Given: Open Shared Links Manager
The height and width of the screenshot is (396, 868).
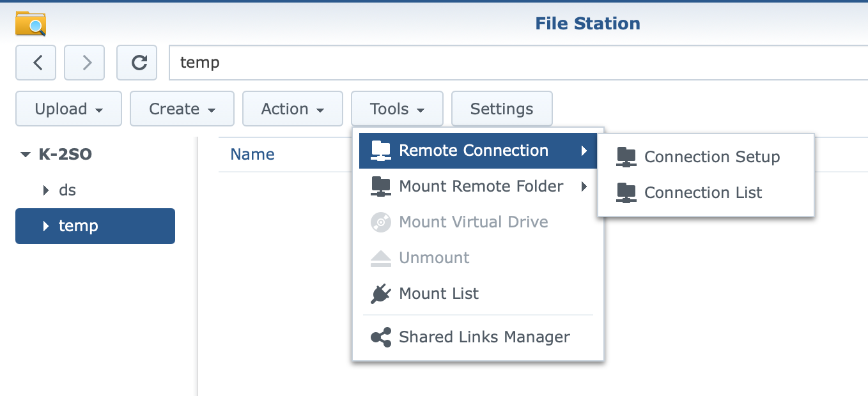Looking at the screenshot, I should click(478, 337).
